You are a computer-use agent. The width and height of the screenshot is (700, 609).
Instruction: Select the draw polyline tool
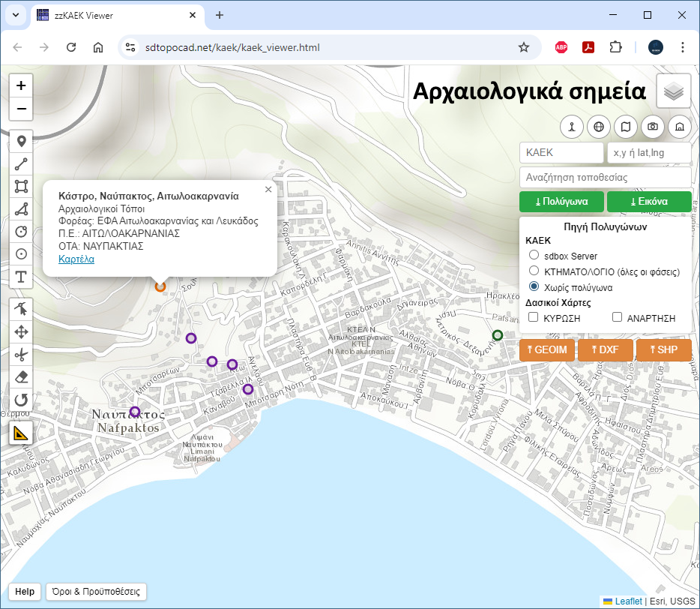point(21,163)
